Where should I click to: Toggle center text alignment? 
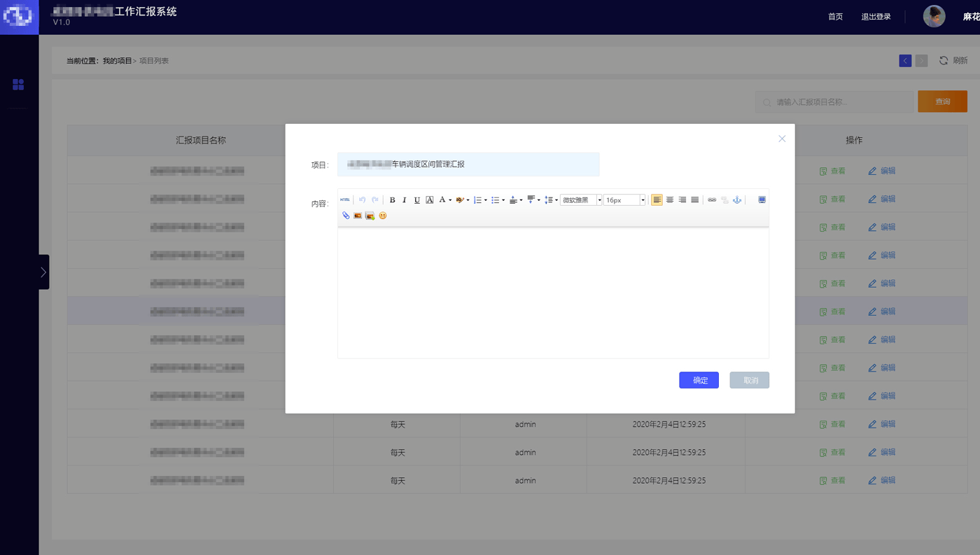pos(669,200)
